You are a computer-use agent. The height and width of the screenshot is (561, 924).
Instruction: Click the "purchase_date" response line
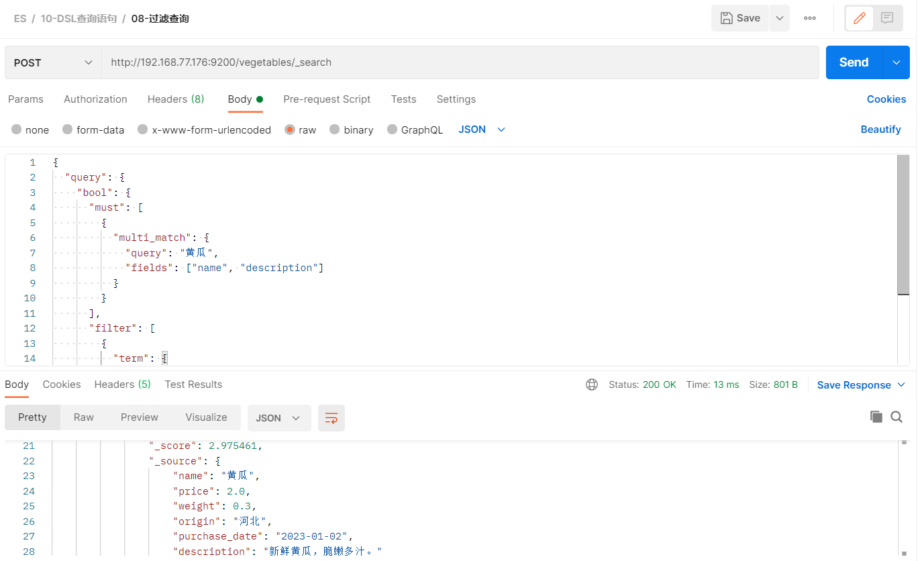[263, 536]
